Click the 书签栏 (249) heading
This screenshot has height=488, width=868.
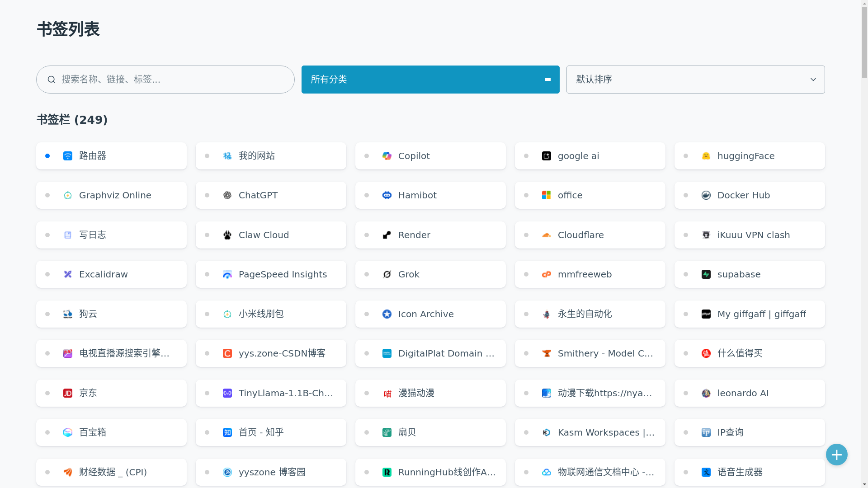coord(72,120)
